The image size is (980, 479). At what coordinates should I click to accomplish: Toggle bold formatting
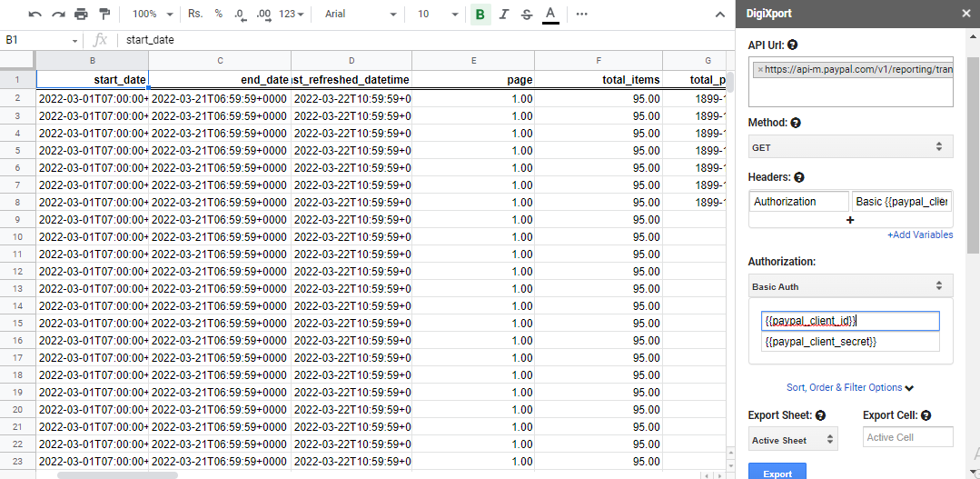click(480, 14)
